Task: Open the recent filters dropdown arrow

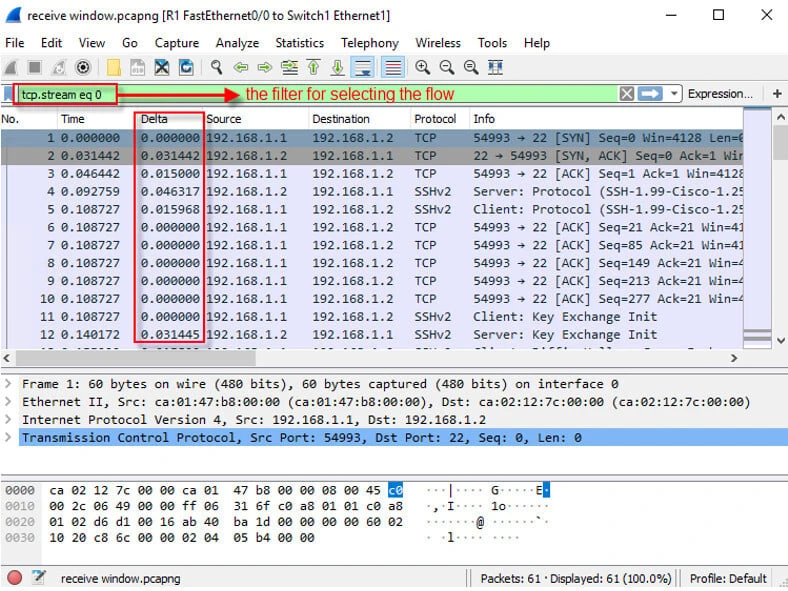Action: click(x=675, y=94)
